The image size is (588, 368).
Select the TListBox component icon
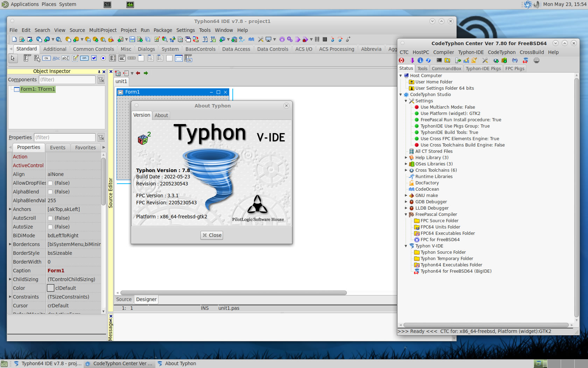(x=112, y=58)
